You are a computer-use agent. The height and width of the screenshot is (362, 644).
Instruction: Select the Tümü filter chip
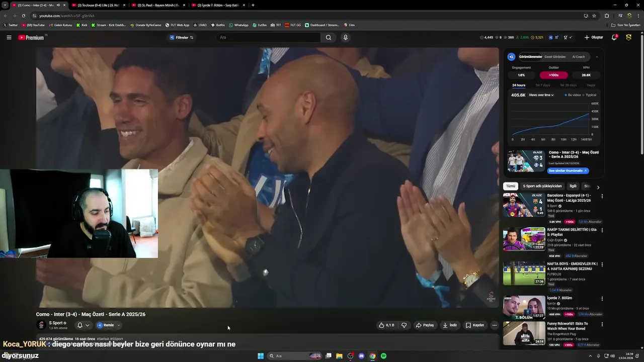[511, 186]
